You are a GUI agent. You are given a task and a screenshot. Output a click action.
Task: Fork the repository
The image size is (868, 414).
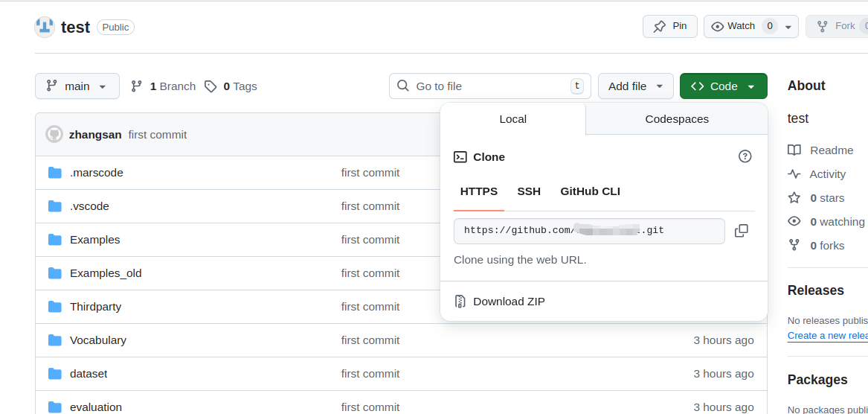point(837,26)
